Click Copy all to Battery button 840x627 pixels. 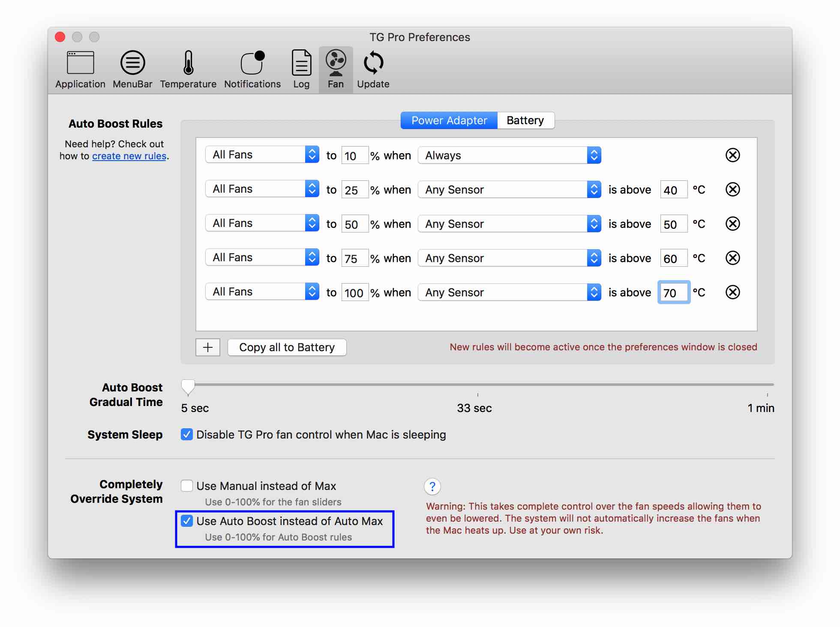coord(287,347)
